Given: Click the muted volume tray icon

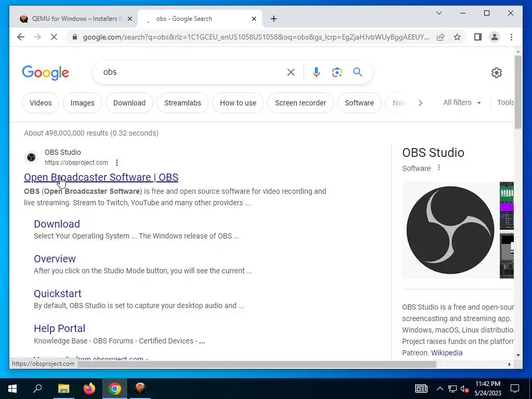Looking at the screenshot, I should pos(465,389).
